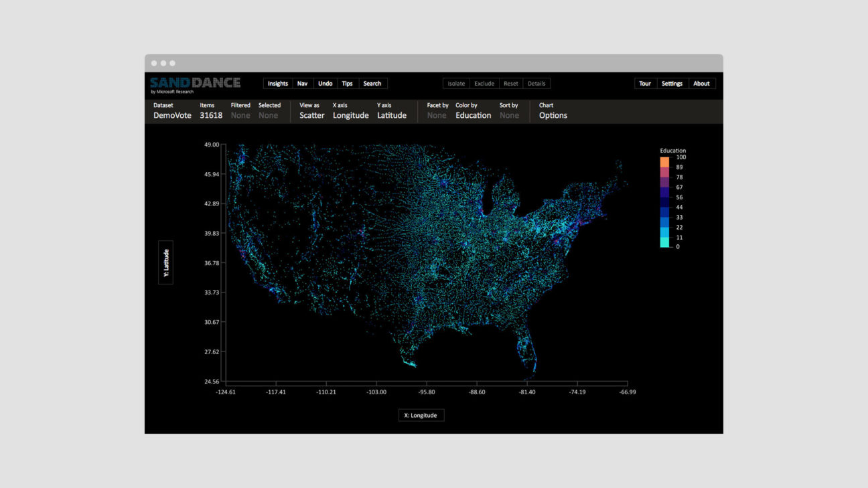This screenshot has width=868, height=488.
Task: Open the Search panel
Action: 372,84
